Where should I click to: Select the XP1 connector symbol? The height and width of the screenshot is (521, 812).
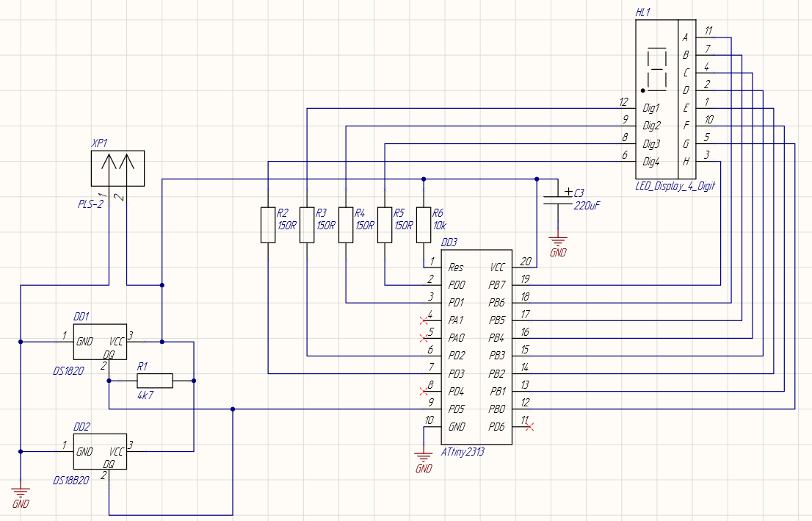(117, 168)
